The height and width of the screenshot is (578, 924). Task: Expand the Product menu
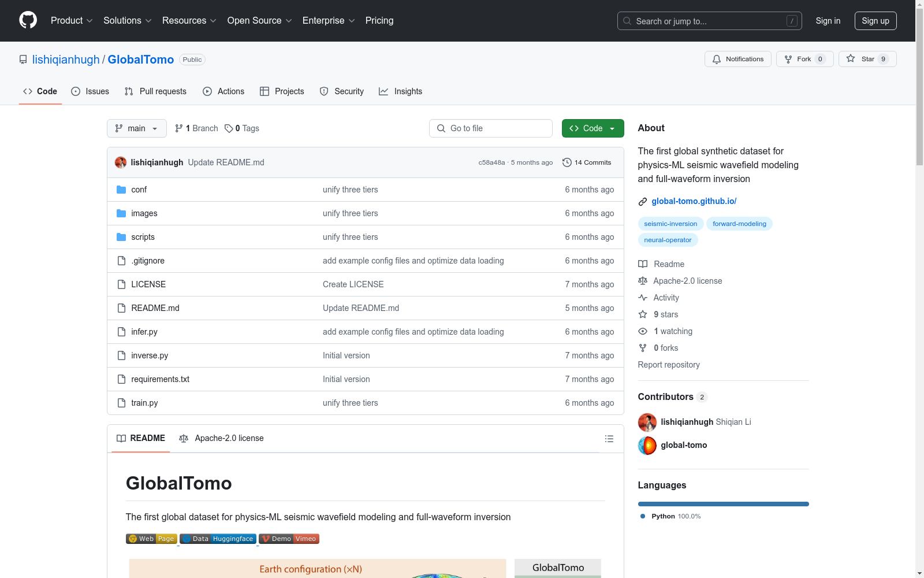click(72, 20)
